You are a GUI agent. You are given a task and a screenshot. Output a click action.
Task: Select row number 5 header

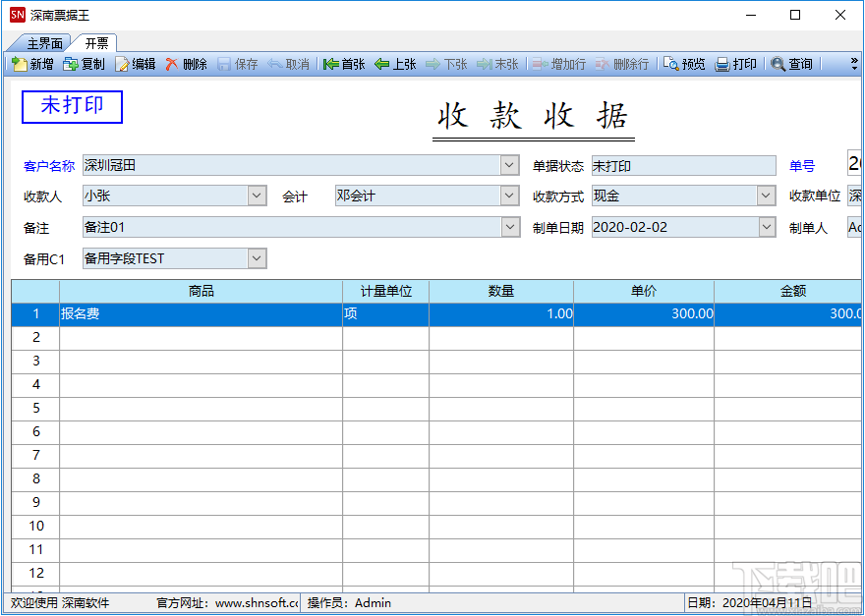pyautogui.click(x=35, y=408)
